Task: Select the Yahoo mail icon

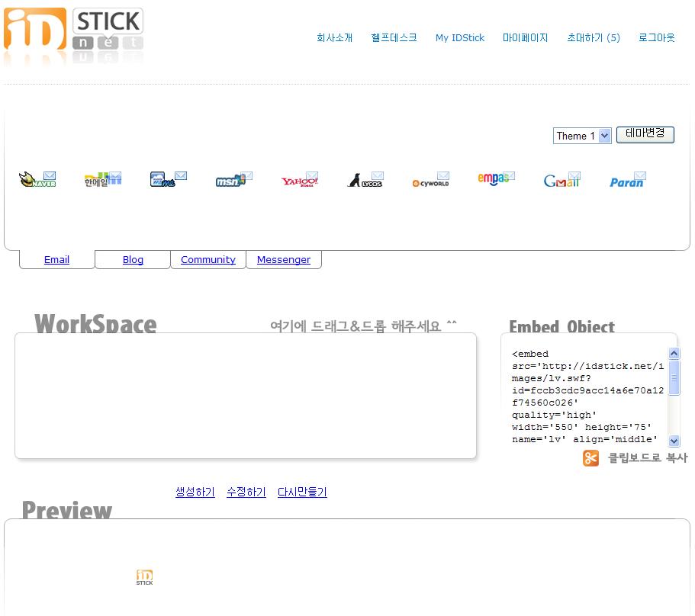Action: click(300, 179)
